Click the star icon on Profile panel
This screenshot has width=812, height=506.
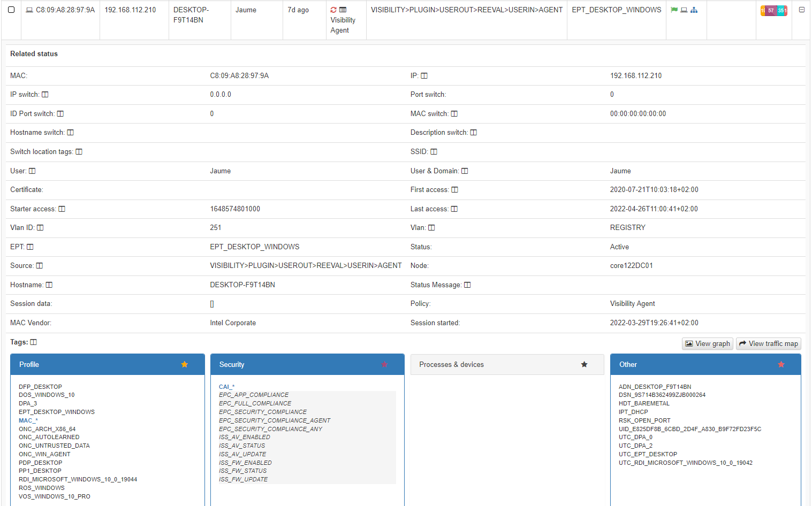coord(185,364)
